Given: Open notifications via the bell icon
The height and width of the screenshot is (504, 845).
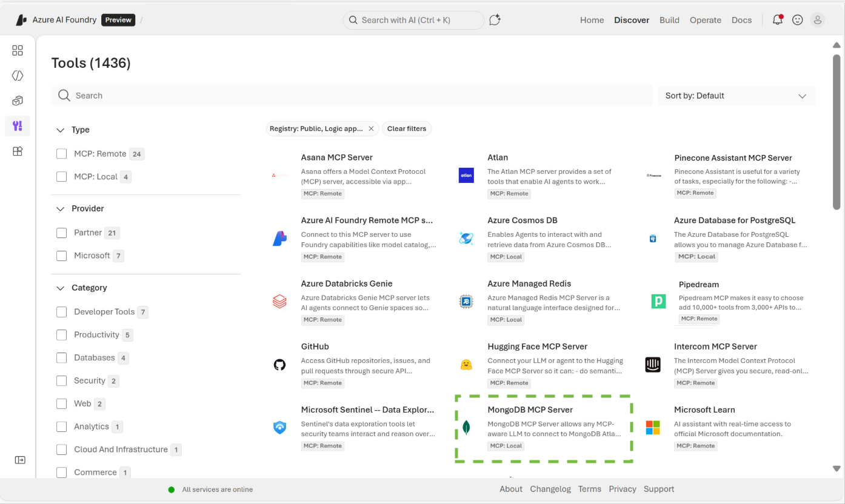Looking at the screenshot, I should (x=777, y=19).
